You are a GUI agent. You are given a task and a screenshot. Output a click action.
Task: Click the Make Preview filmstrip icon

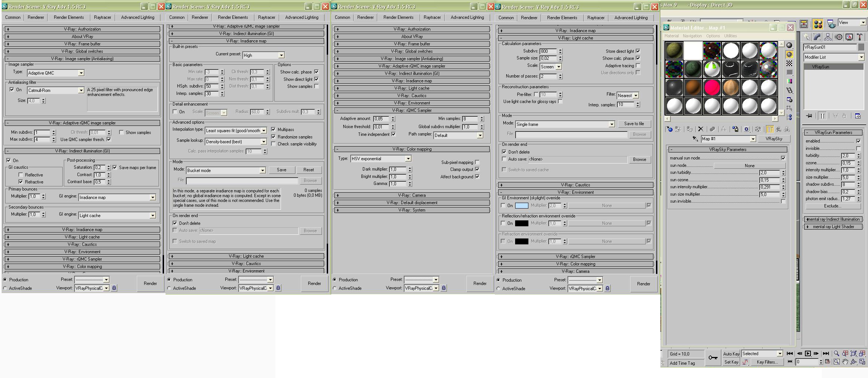(789, 90)
